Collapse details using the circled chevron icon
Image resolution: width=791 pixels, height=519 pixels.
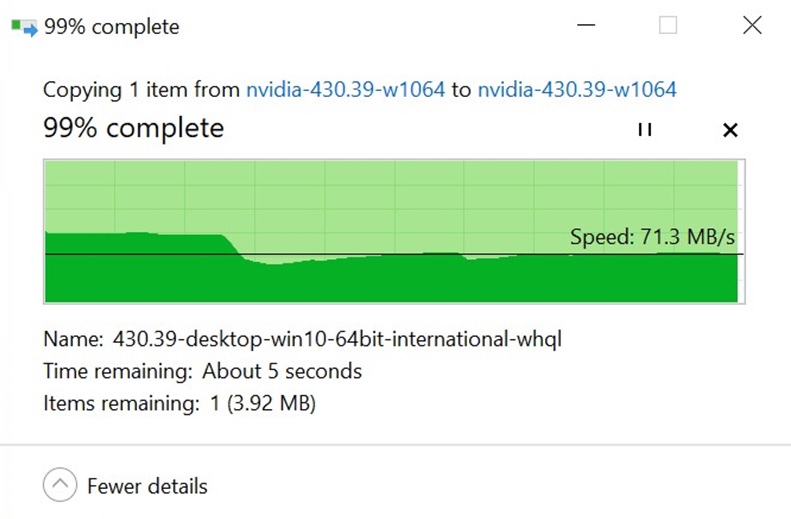pos(60,485)
